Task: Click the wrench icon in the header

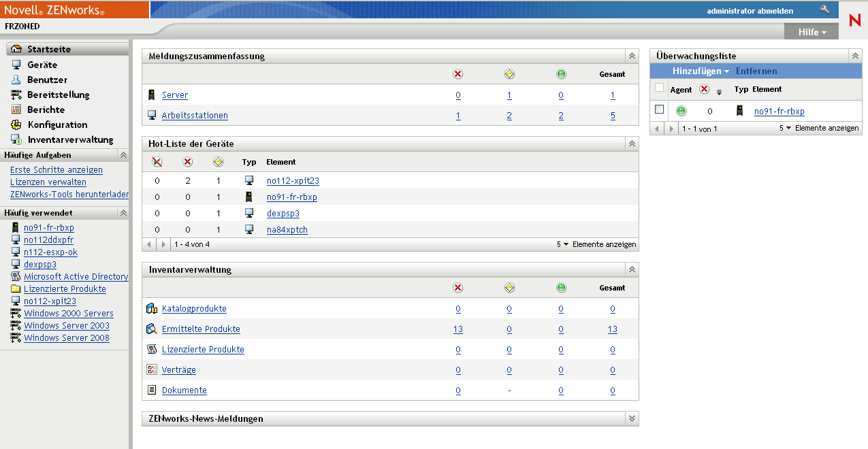Action: 825,10
